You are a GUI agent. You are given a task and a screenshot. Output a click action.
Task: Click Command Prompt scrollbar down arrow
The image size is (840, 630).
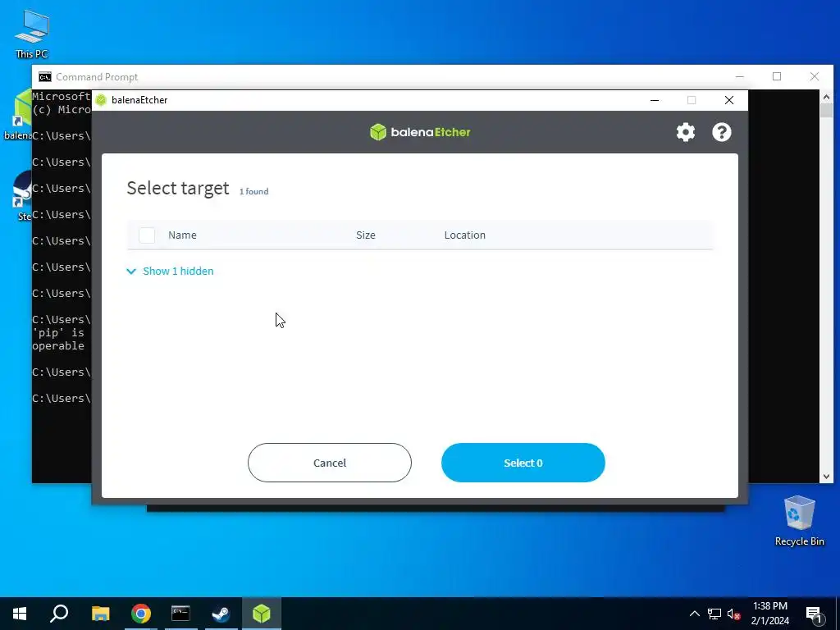826,477
